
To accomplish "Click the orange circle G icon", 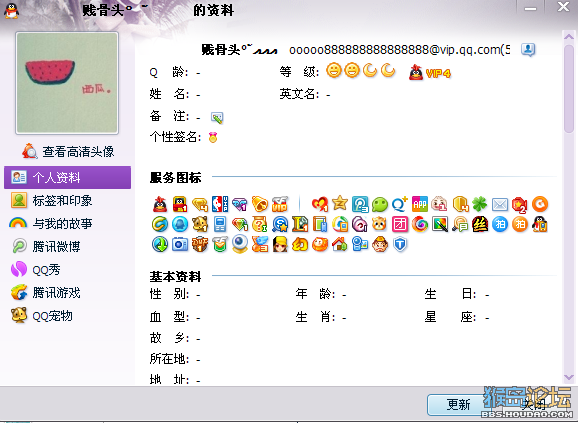I will (540, 204).
